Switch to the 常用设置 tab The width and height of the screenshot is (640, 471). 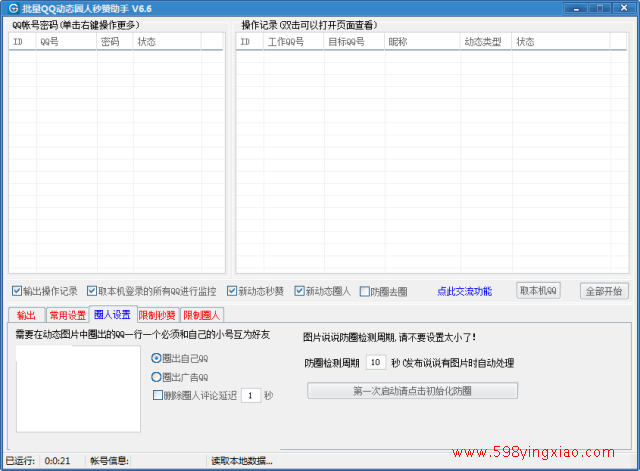(67, 315)
